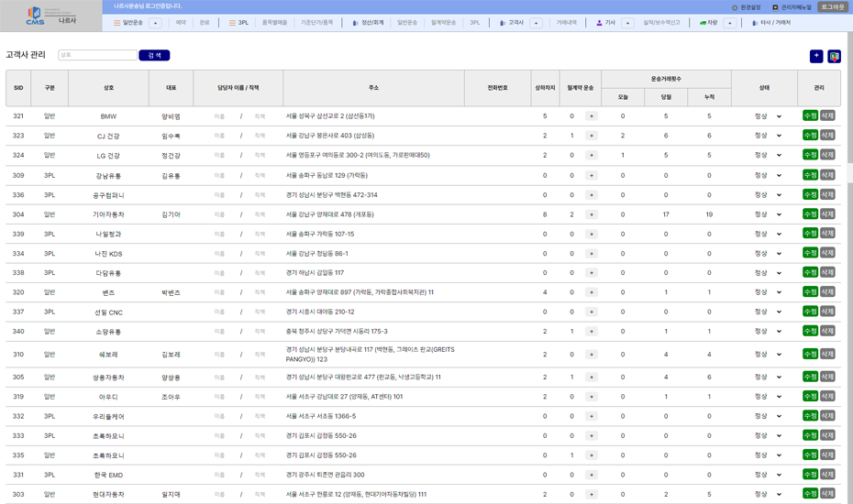This screenshot has width=853, height=504.
Task: Click 수정 edit button for 기아자동차
Action: click(810, 214)
